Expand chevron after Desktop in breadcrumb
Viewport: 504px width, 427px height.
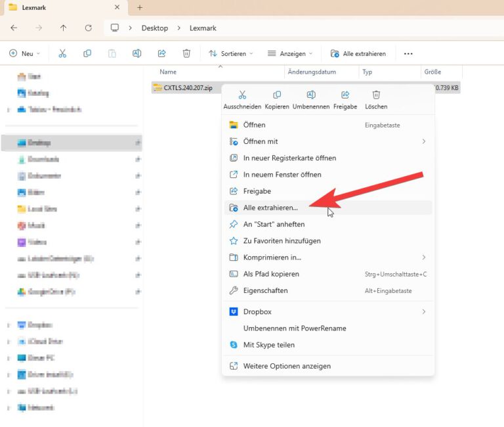pyautogui.click(x=178, y=28)
